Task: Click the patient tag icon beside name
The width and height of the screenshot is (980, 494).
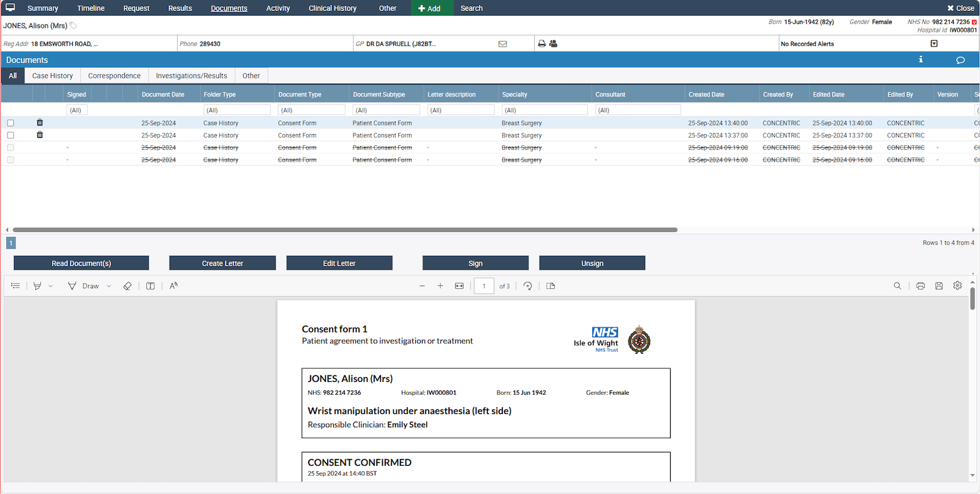Action: point(73,26)
